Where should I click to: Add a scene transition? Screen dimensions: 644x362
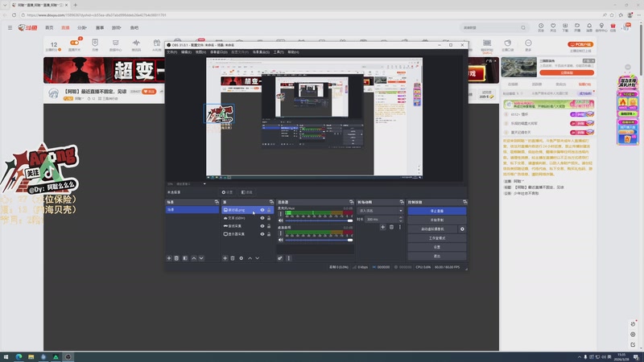tap(383, 227)
